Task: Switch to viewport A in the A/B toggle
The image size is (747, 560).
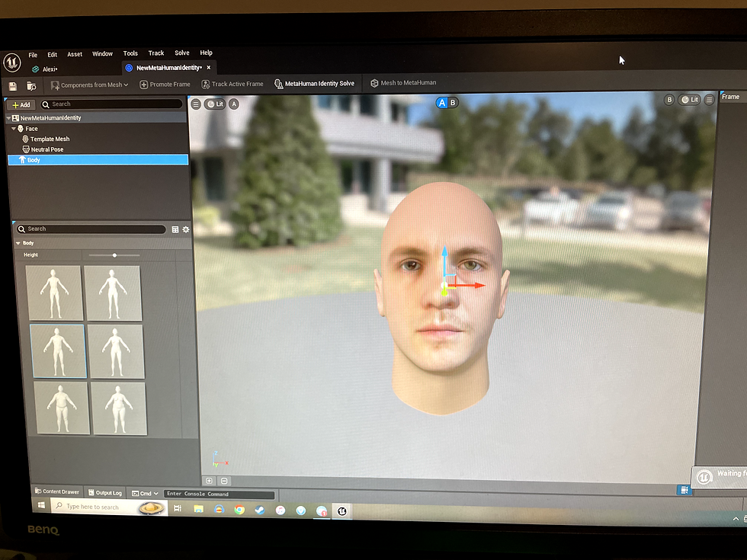Action: (x=442, y=103)
